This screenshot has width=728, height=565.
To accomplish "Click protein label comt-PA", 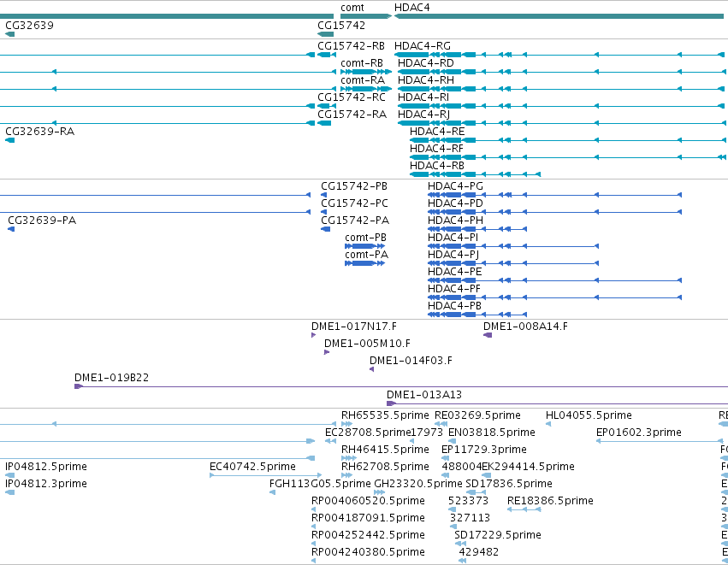I will click(366, 255).
